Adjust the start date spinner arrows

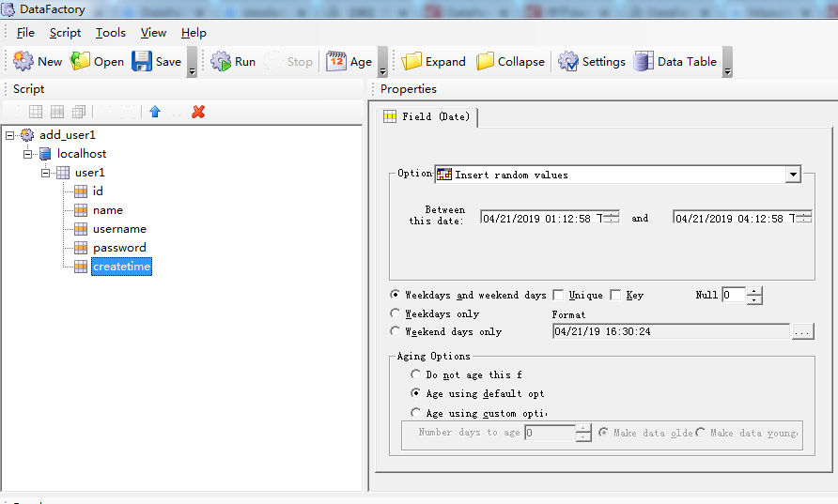612,217
